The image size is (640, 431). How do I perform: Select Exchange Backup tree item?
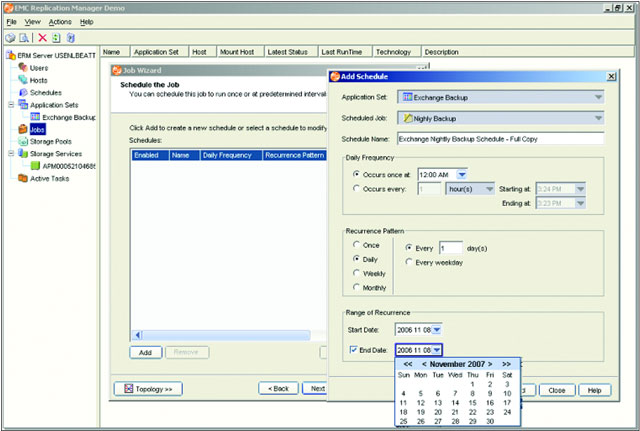(x=69, y=117)
